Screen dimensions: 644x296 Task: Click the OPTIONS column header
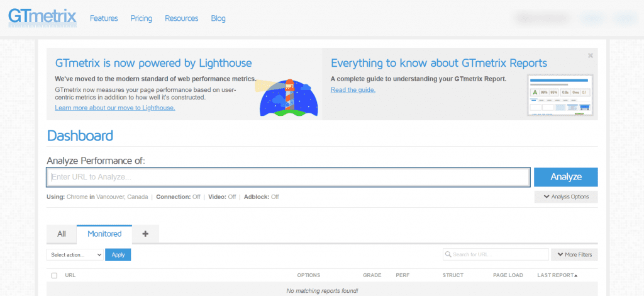pos(308,275)
